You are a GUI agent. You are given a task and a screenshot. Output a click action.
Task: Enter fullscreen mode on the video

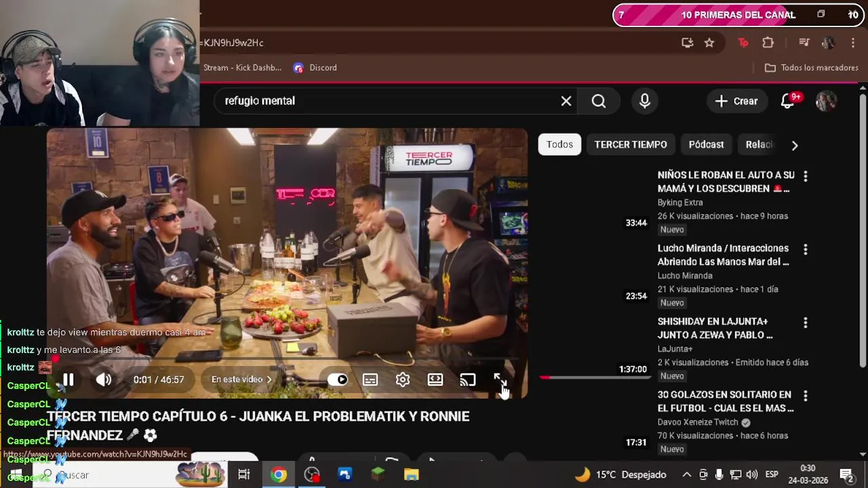pos(500,380)
